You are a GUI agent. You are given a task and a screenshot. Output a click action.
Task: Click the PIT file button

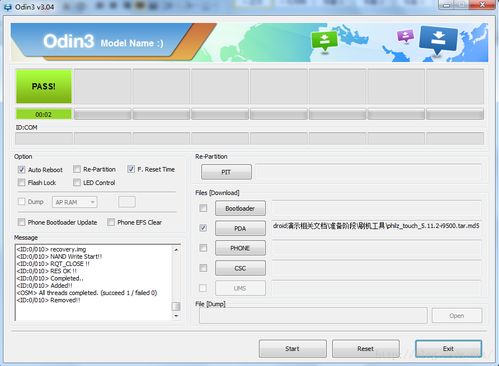226,172
